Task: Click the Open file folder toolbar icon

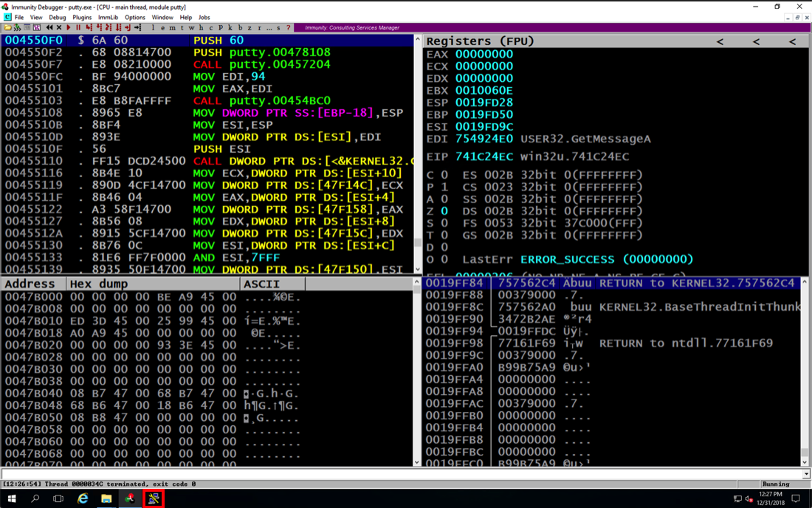Action: coord(7,28)
